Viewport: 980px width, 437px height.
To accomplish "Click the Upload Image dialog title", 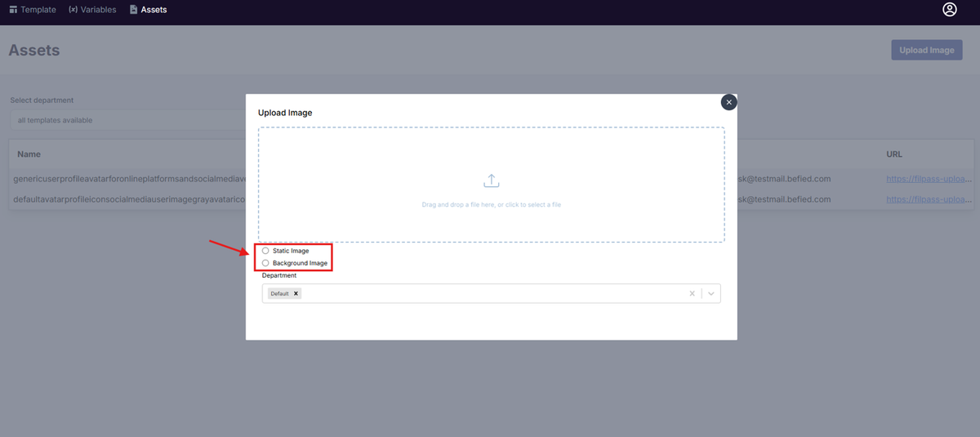I will pos(285,113).
